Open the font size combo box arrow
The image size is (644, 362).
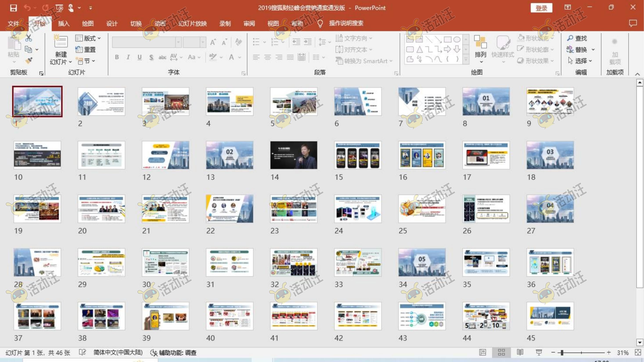click(203, 42)
